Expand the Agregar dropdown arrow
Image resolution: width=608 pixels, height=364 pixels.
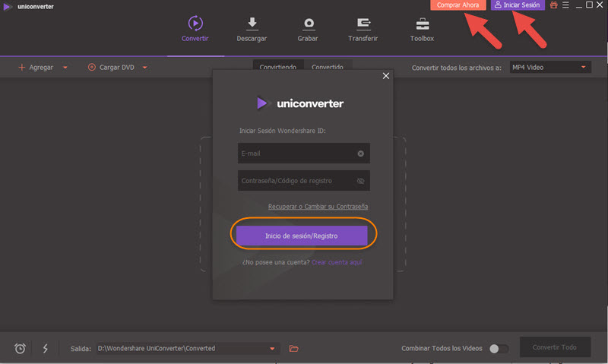tap(65, 68)
